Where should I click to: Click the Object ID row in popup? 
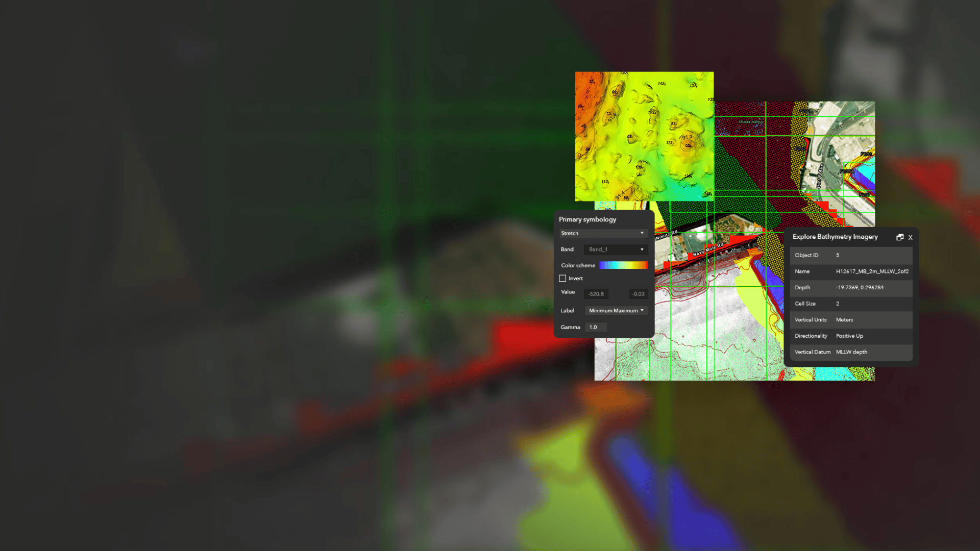(851, 255)
